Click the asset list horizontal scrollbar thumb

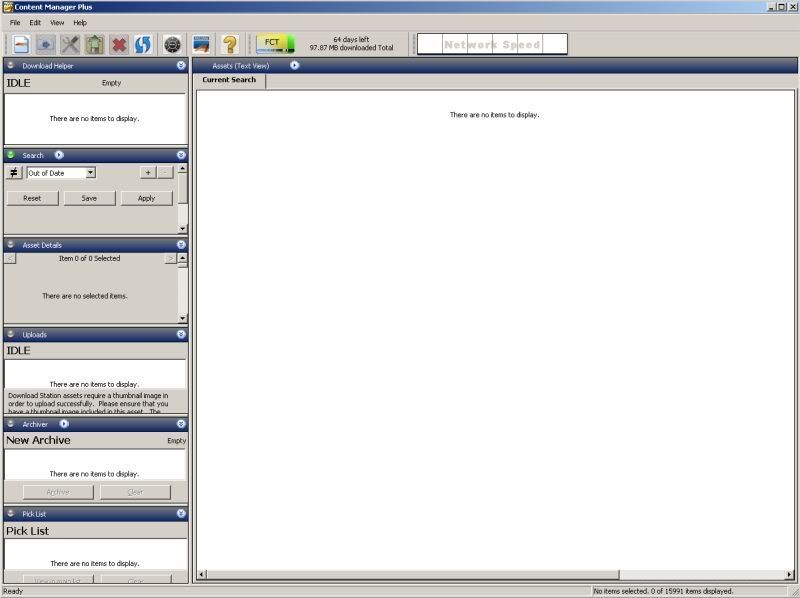(413, 575)
